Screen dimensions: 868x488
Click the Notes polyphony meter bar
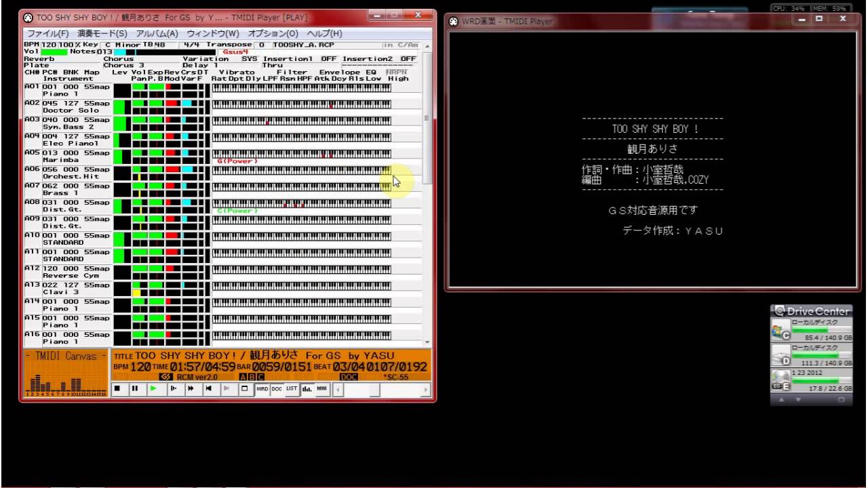point(165,52)
